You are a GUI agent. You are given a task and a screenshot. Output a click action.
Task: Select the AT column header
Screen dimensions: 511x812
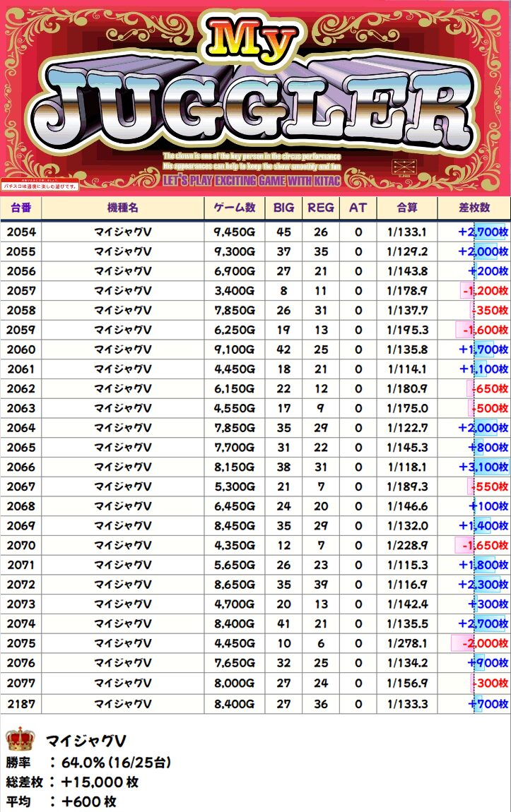pos(358,208)
